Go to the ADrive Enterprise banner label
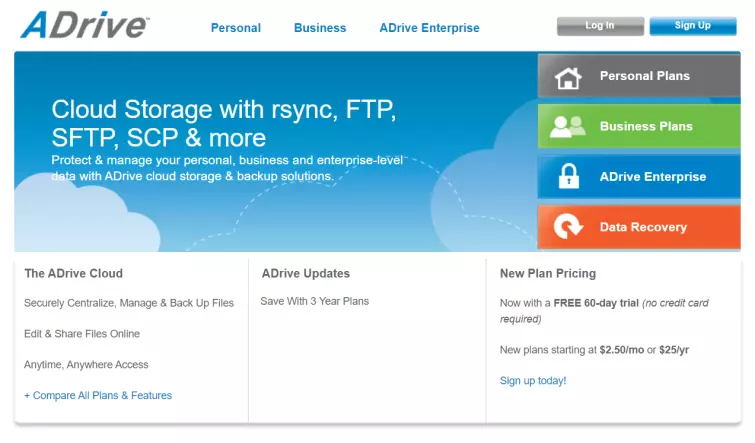The height and width of the screenshot is (443, 755). (652, 177)
